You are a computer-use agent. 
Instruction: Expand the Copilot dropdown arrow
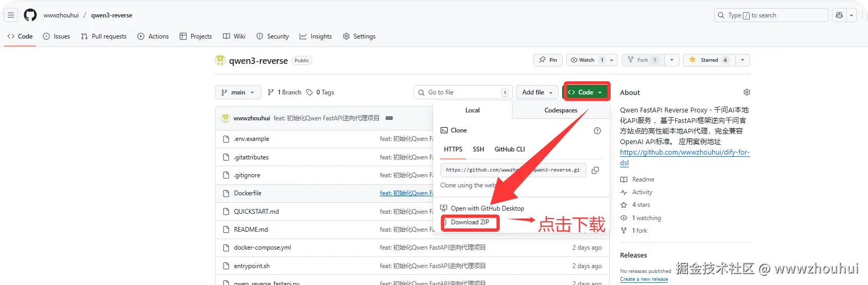coord(851,15)
